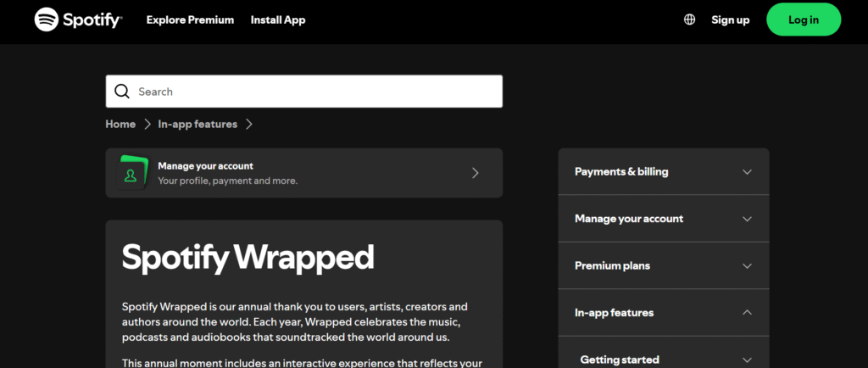Focus the Search input field

click(x=304, y=92)
